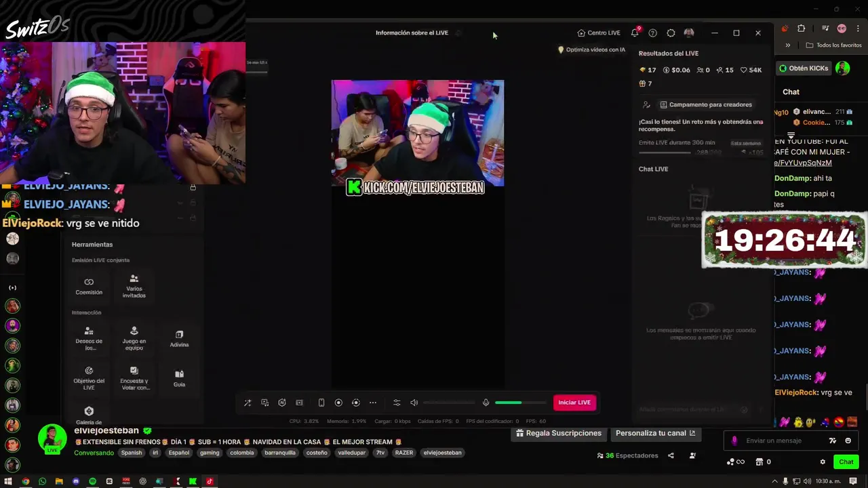Open Spotify from the taskbar
The height and width of the screenshot is (488, 868).
[92, 481]
